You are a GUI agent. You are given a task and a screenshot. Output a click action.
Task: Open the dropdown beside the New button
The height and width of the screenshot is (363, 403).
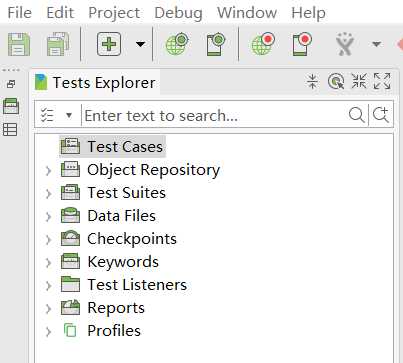coord(140,44)
